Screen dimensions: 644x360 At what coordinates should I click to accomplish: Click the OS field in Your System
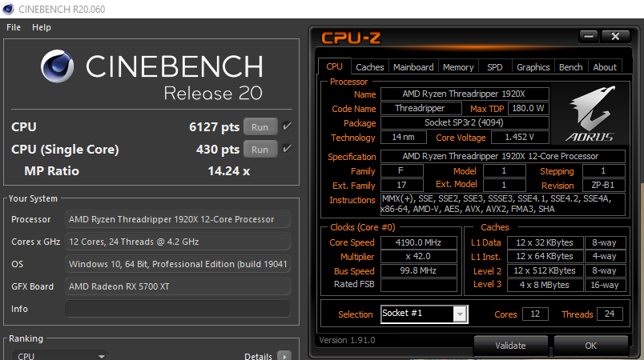(178, 264)
